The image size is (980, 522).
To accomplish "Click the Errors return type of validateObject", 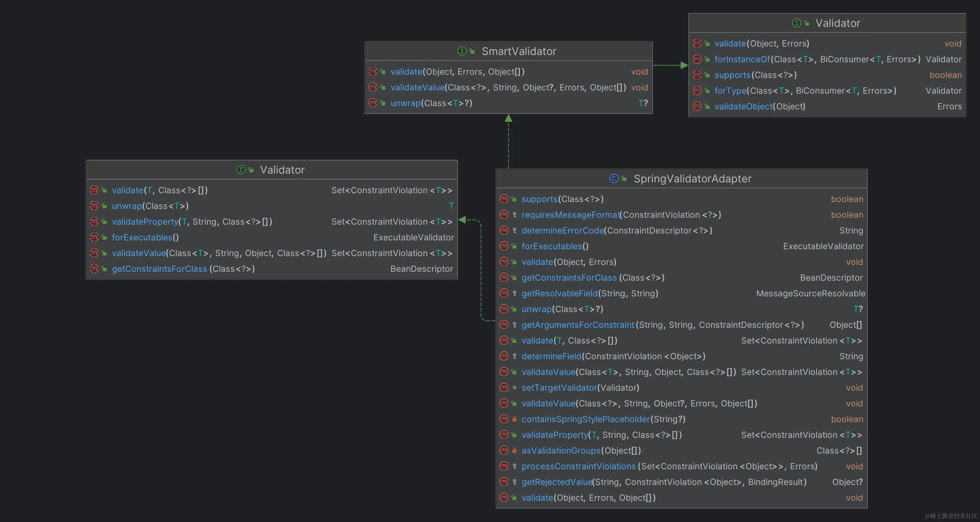I will click(949, 106).
